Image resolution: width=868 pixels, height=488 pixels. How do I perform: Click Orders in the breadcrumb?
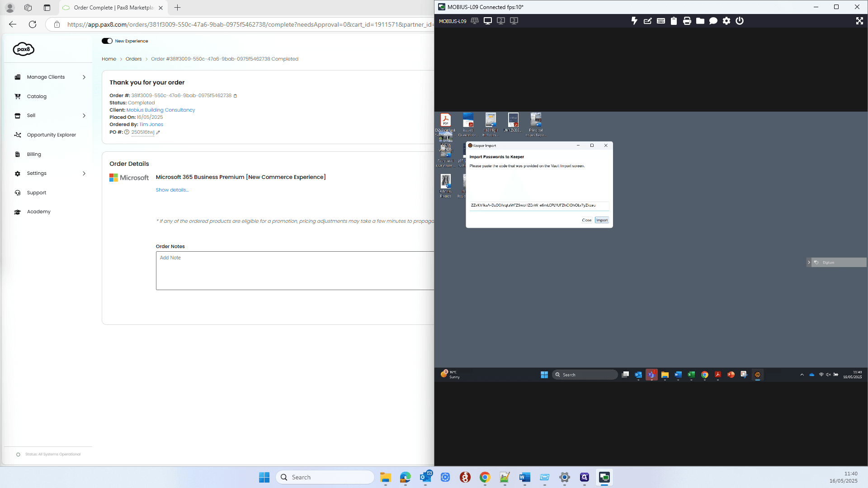[x=134, y=59]
